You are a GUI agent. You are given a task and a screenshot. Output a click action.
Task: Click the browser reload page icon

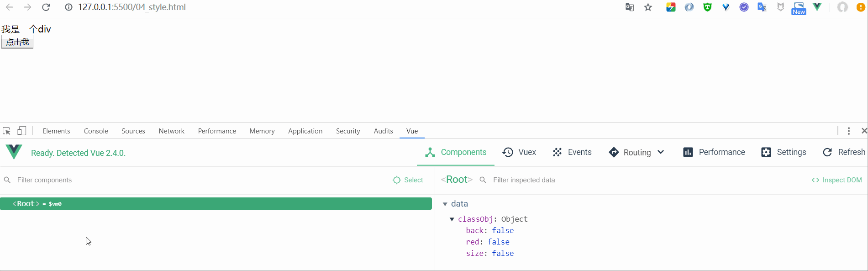pos(46,7)
